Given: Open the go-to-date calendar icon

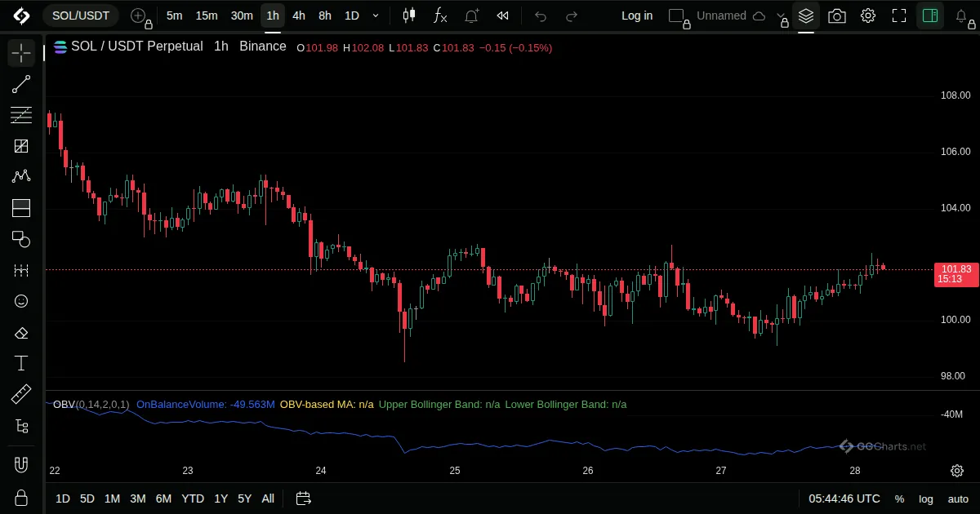Looking at the screenshot, I should (303, 498).
